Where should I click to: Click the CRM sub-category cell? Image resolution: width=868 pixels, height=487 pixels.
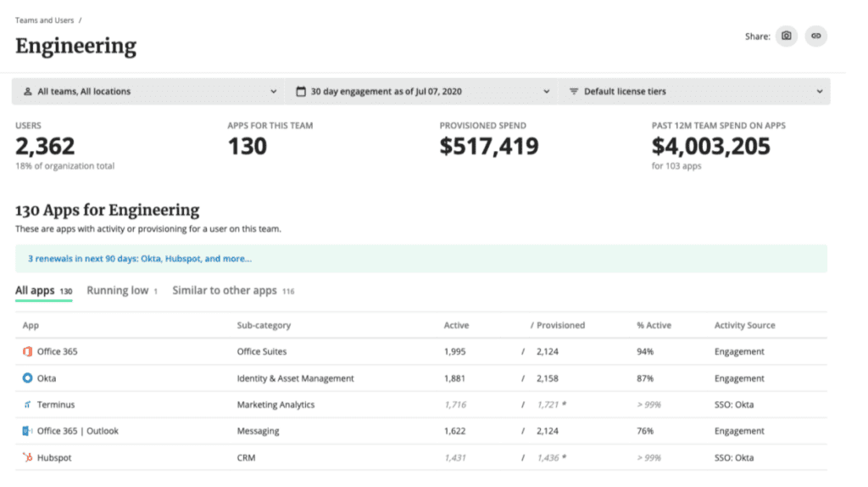[247, 457]
